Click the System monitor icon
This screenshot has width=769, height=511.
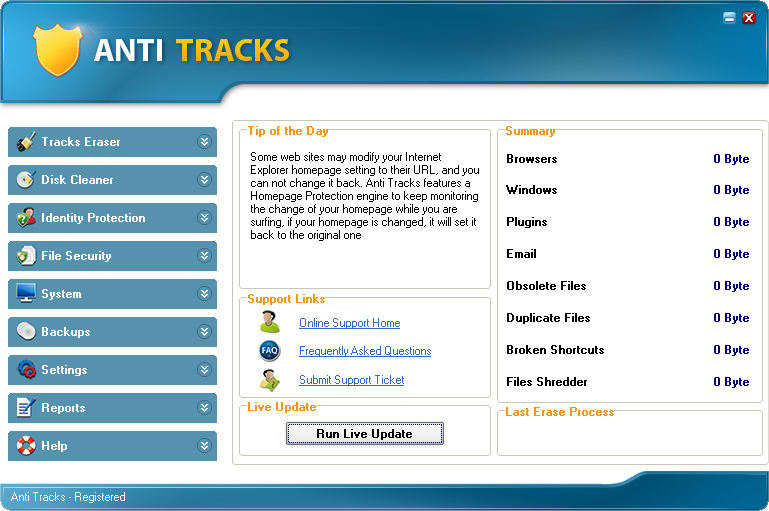click(x=26, y=293)
